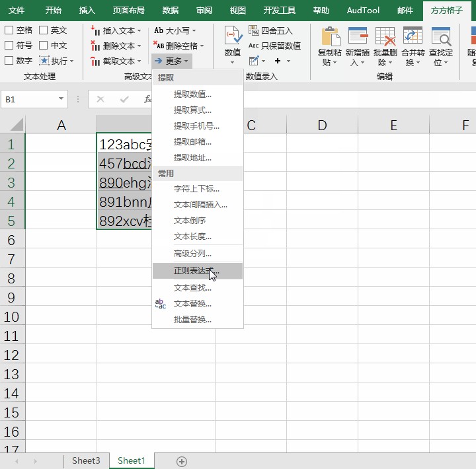Open the 复制粘贴 dropdown arrow
The height and width of the screenshot is (469, 476).
335,63
